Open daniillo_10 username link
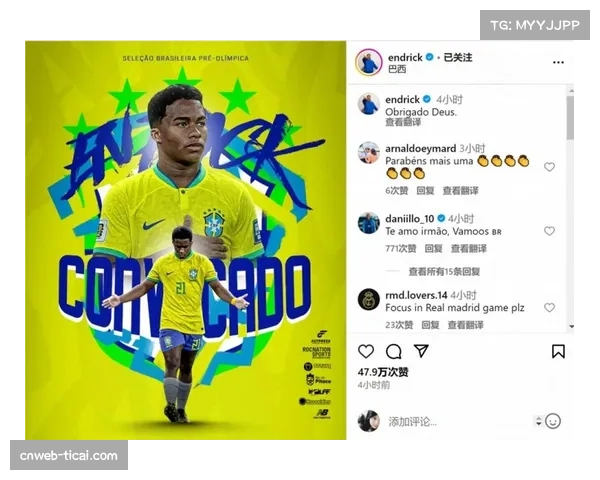 (x=409, y=219)
